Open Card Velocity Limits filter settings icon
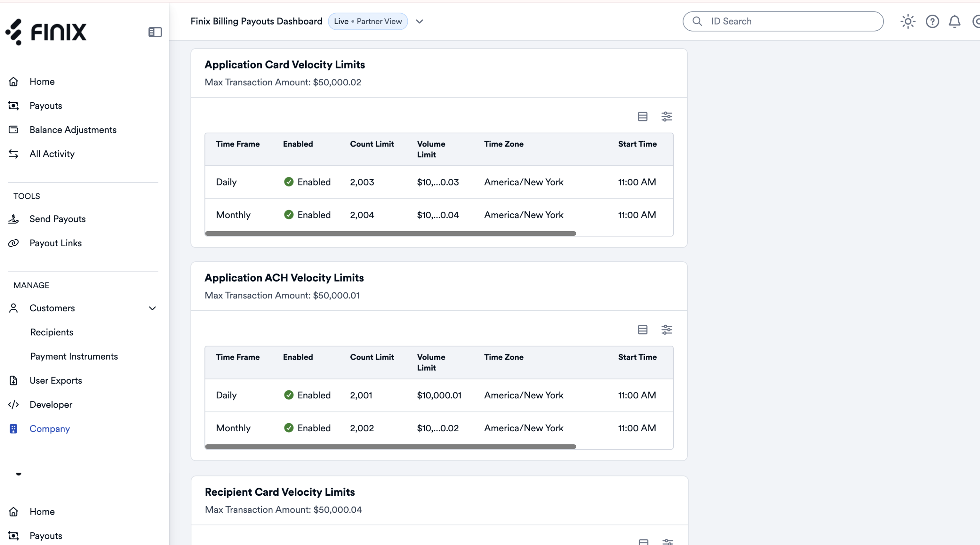 click(666, 116)
